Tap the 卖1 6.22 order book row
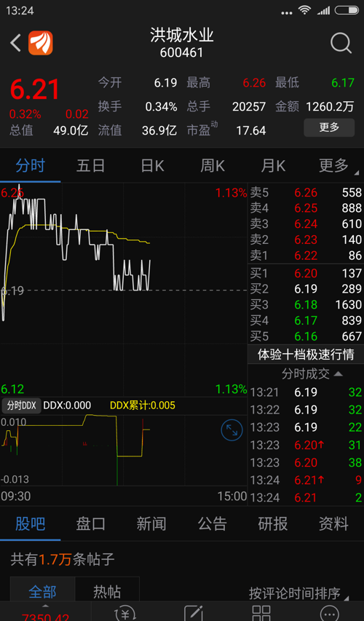Image resolution: width=364 pixels, height=621 pixels. (306, 256)
